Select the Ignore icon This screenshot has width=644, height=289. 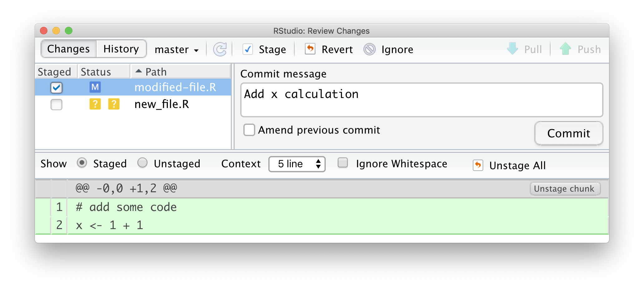tap(369, 49)
